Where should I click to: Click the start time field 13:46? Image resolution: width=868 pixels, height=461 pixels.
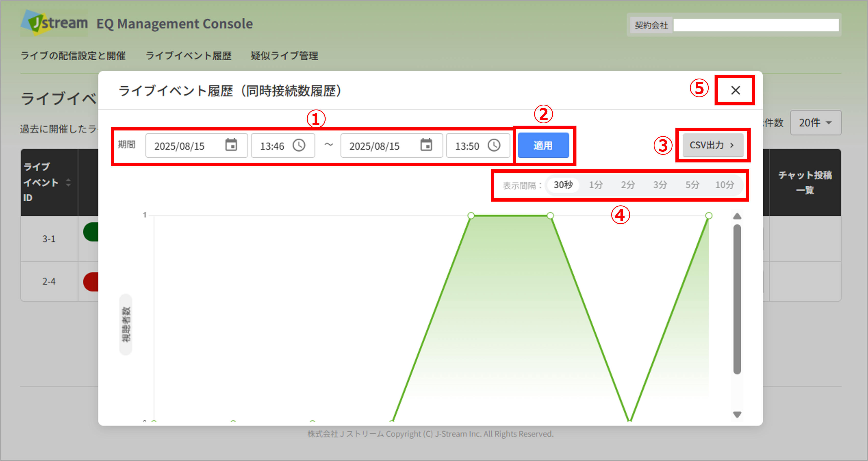(x=283, y=146)
